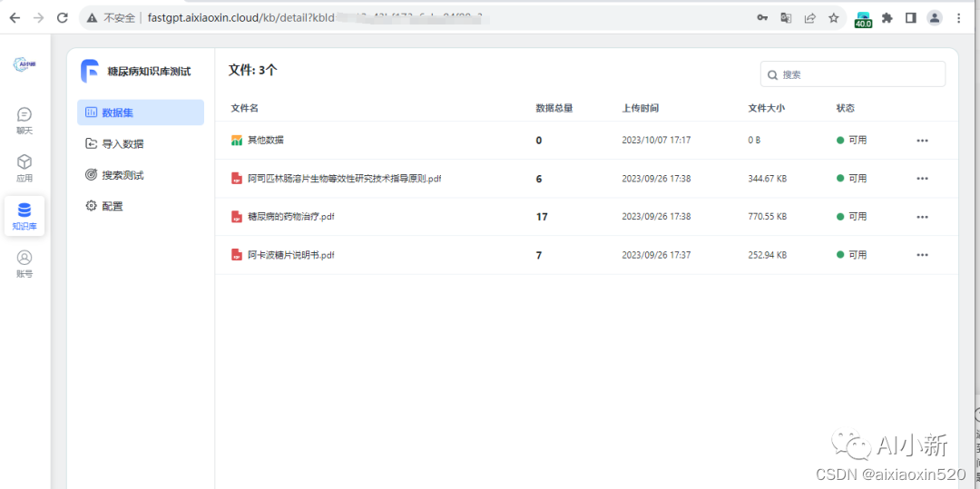Click the 状态 column header

[846, 108]
